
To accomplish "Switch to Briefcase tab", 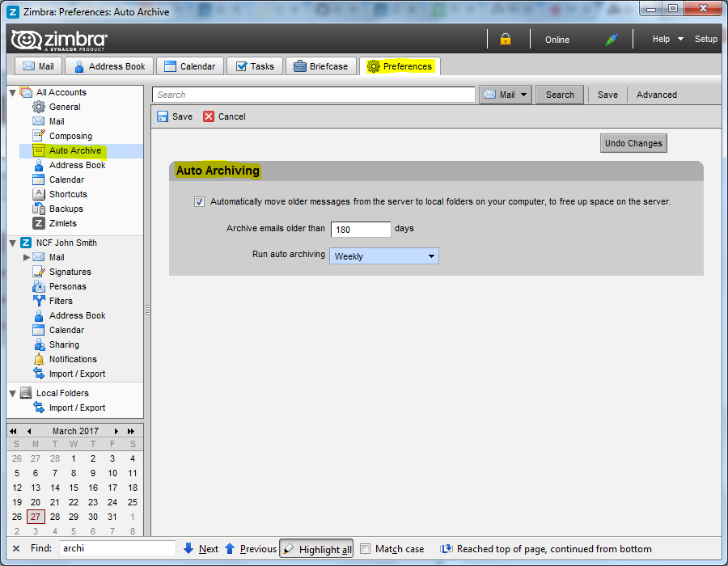I will 321,66.
